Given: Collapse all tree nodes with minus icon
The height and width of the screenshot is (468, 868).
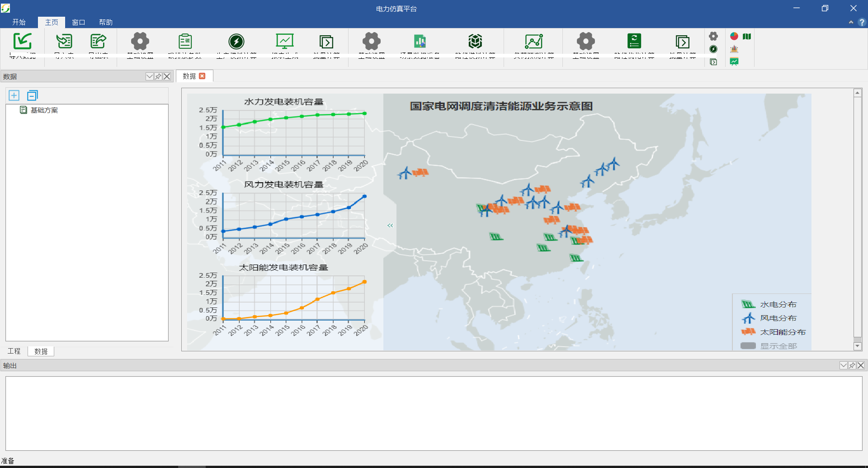Looking at the screenshot, I should coord(32,95).
